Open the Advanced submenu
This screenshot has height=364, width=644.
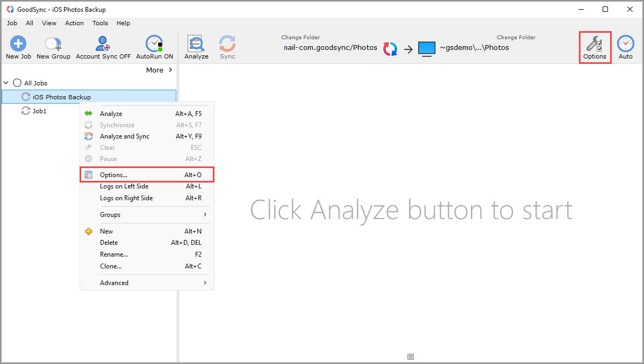(114, 282)
